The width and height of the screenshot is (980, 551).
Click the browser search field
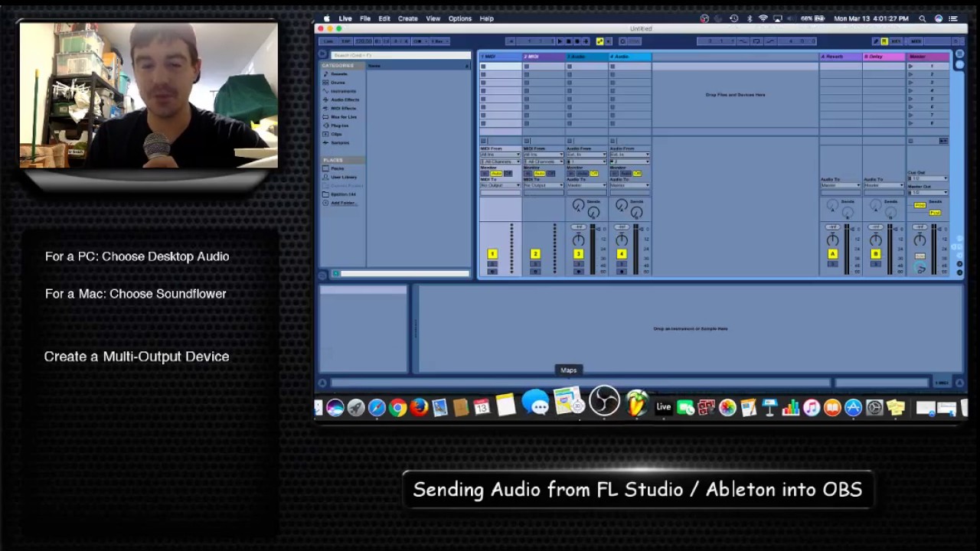tap(400, 55)
